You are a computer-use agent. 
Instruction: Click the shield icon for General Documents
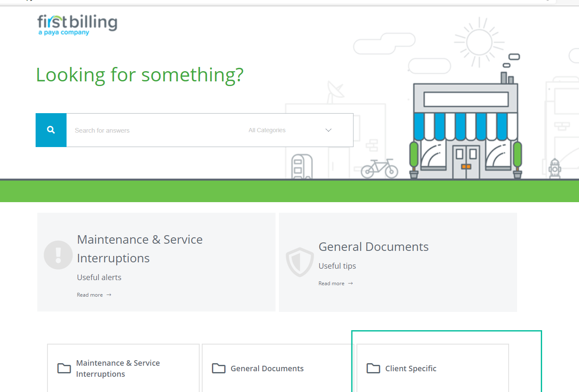tap(300, 262)
